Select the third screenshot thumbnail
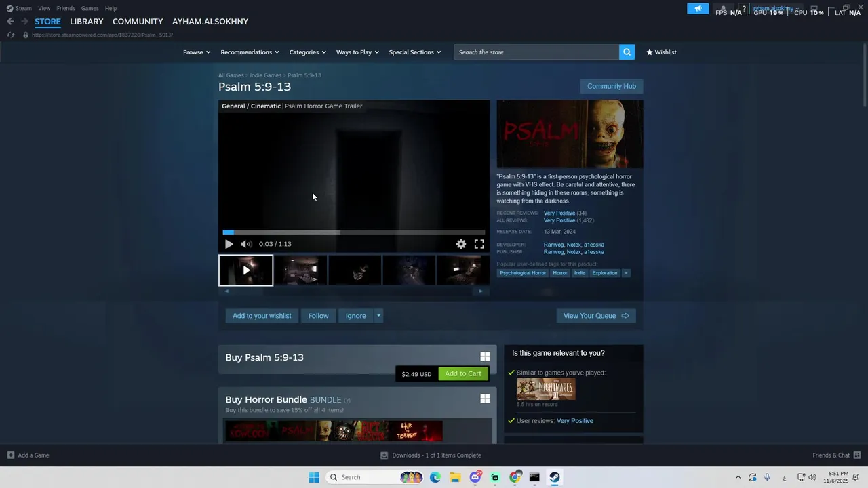 355,270
